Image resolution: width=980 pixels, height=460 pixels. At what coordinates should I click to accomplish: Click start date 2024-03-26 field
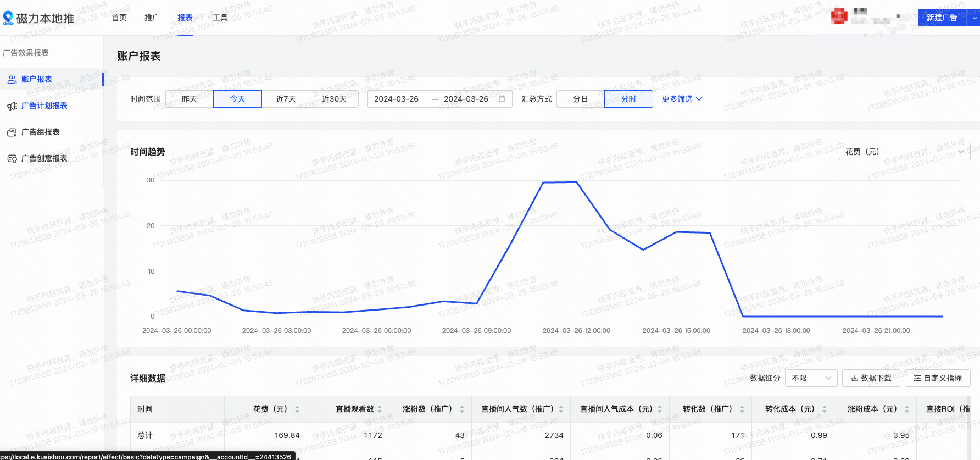tap(396, 99)
